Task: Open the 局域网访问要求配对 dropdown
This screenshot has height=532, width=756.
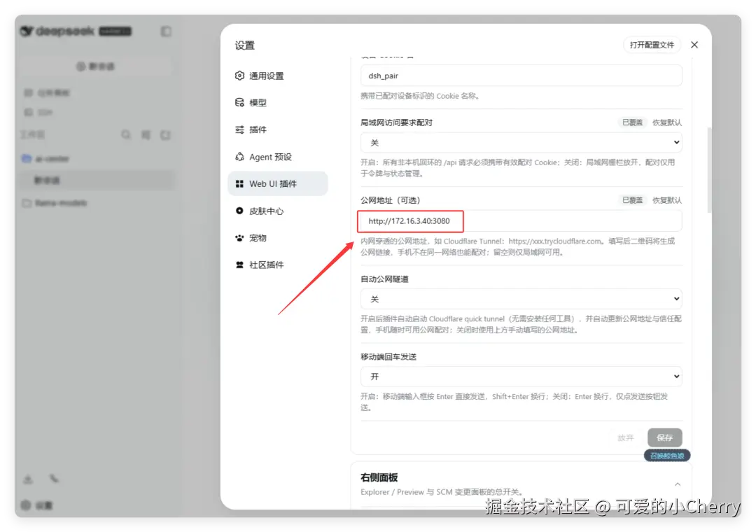Action: [x=521, y=143]
